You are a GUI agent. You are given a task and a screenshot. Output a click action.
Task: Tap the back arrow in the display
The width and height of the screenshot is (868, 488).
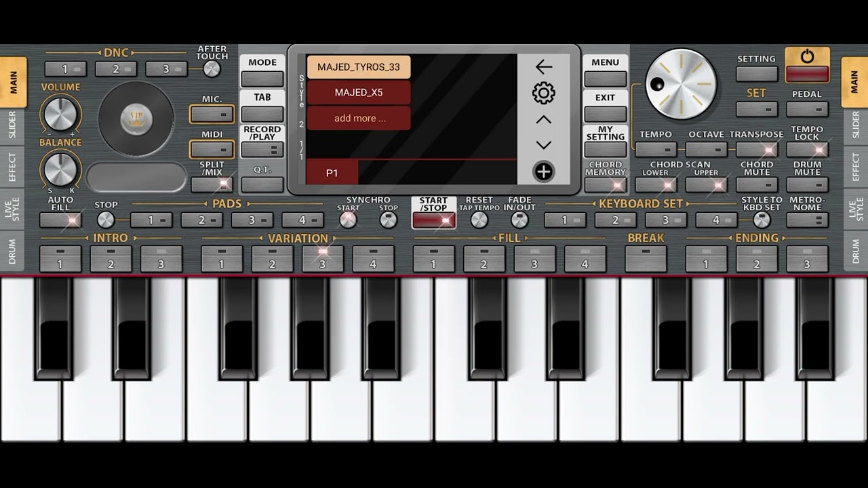click(544, 66)
